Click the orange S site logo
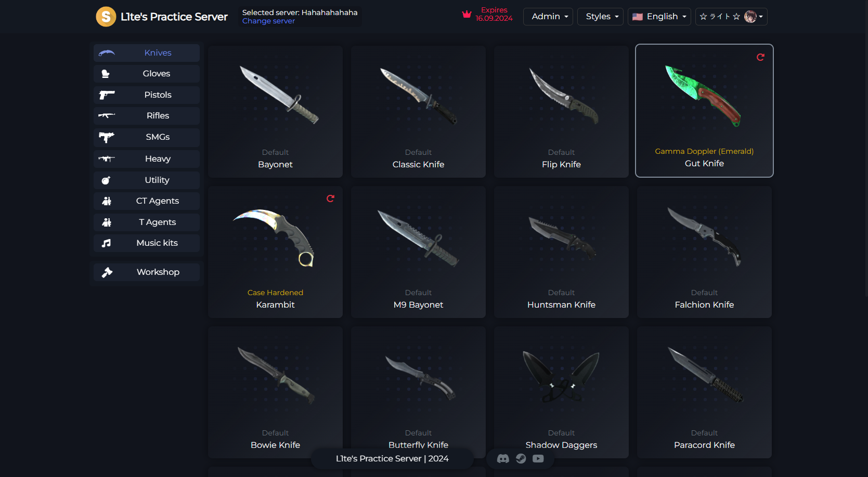This screenshot has height=477, width=868. [106, 17]
